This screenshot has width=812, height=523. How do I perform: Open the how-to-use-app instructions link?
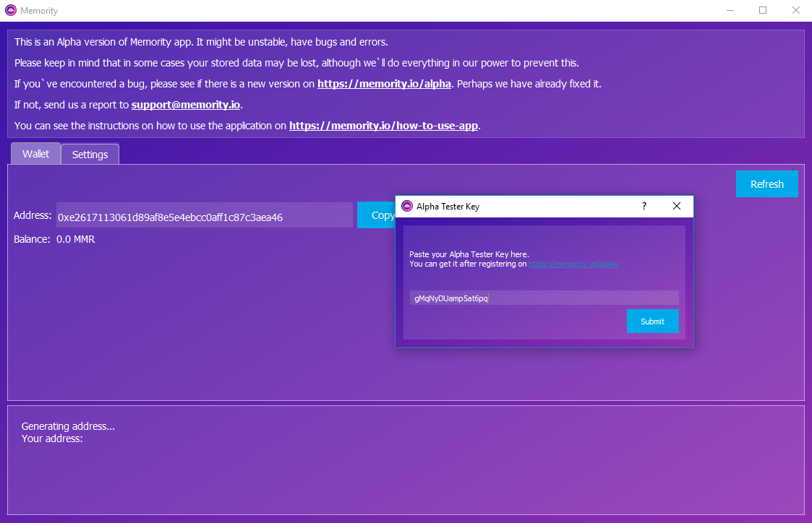tap(383, 126)
